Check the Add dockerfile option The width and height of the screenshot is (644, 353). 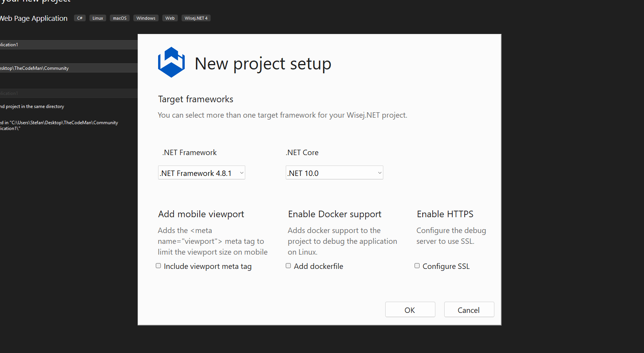(288, 266)
